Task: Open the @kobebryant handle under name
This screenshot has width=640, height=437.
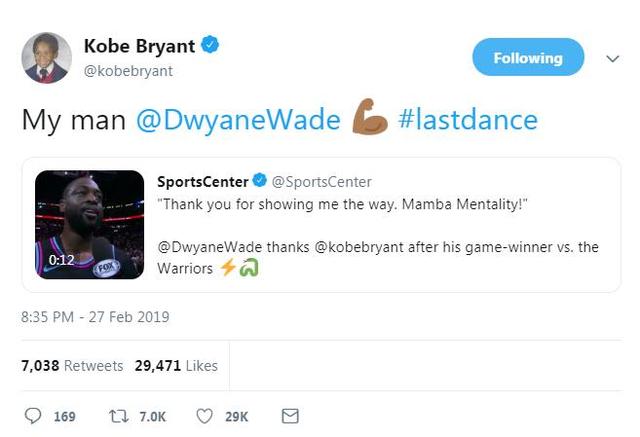Action: coord(128,71)
